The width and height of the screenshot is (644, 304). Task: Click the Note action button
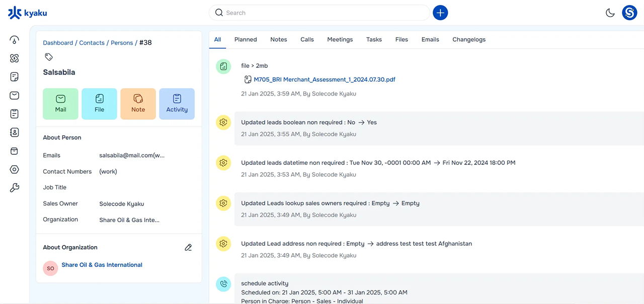(138, 104)
